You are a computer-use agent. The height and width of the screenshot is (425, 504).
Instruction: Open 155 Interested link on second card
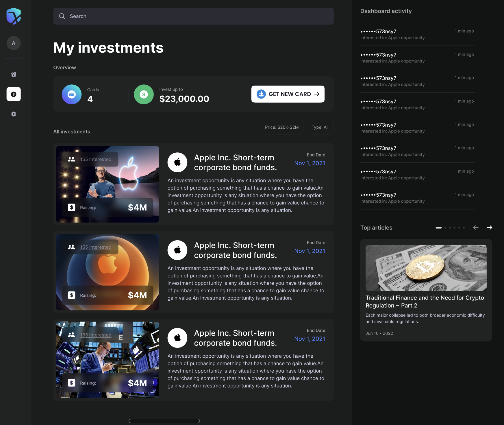96,247
